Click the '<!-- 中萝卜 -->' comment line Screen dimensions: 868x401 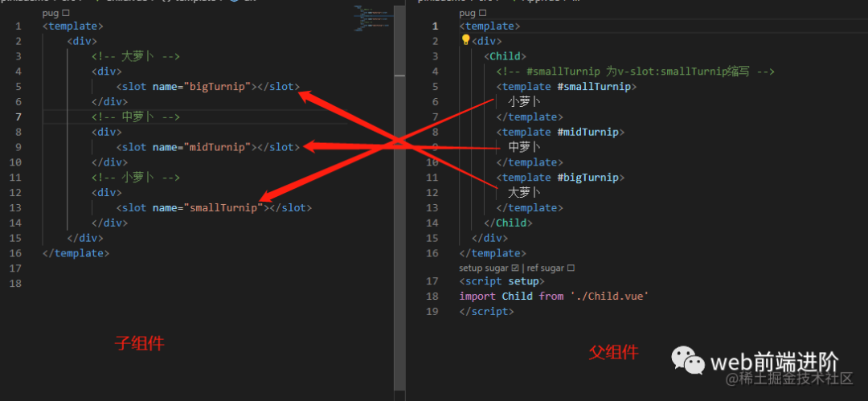click(136, 117)
